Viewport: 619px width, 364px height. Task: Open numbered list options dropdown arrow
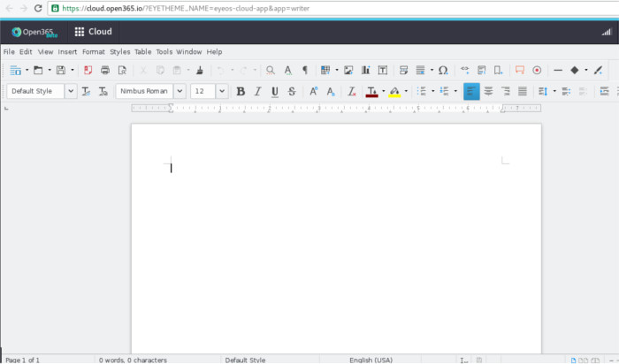[455, 92]
